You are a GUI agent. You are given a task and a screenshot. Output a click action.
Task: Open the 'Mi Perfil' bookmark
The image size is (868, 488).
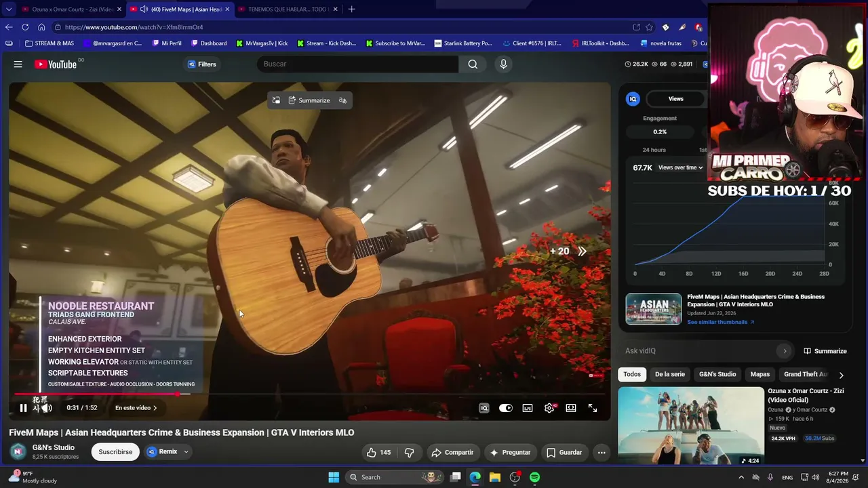click(167, 43)
